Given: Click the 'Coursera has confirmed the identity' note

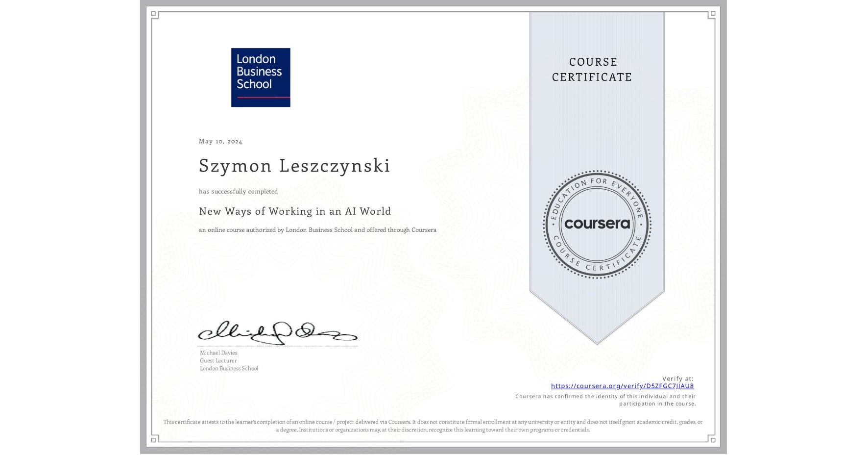Looking at the screenshot, I should coord(605,400).
